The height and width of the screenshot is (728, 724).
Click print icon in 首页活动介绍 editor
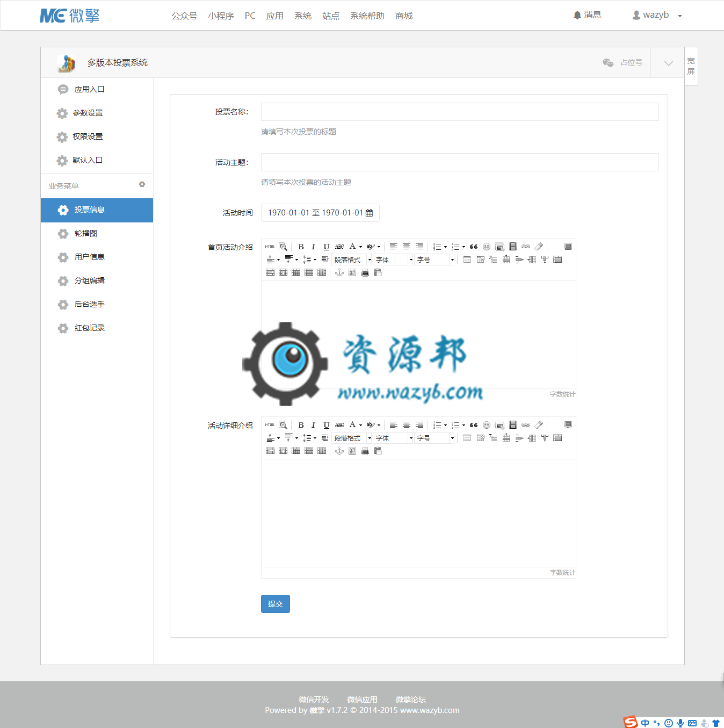point(365,272)
